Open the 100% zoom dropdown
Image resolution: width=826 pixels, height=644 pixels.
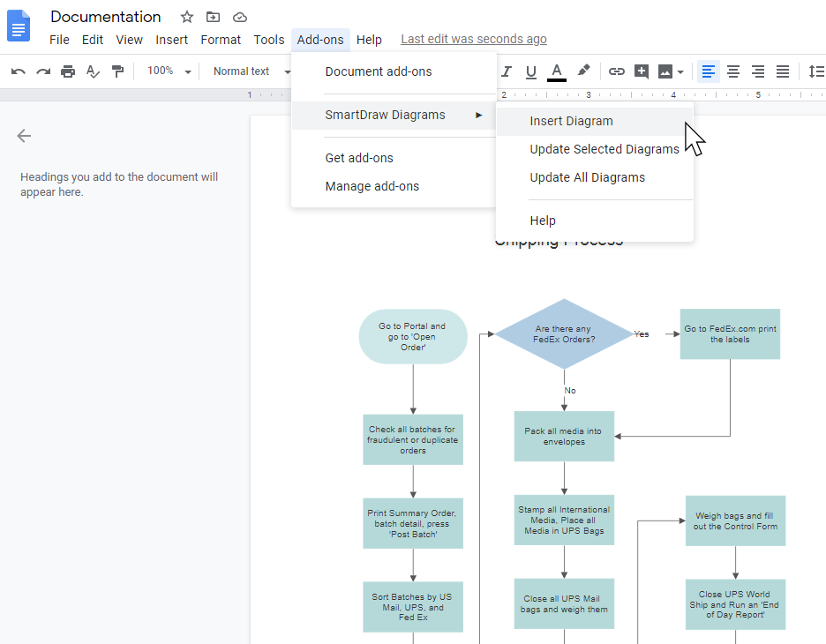[x=169, y=71]
